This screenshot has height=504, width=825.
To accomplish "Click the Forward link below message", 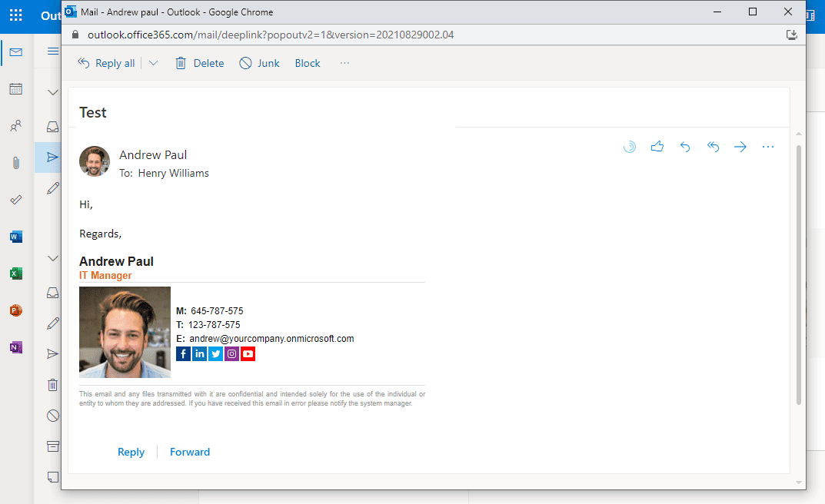I will point(190,452).
